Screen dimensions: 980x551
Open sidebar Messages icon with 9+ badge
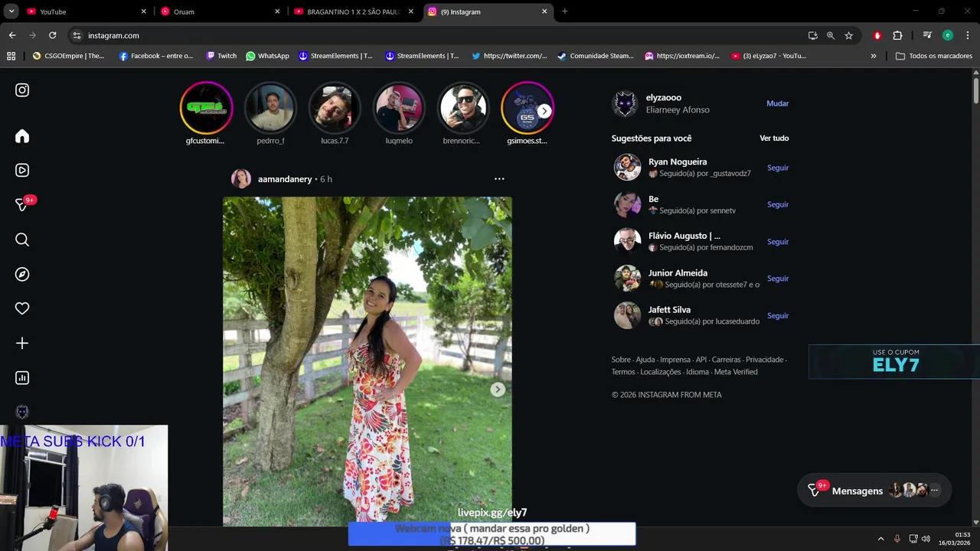tap(23, 204)
